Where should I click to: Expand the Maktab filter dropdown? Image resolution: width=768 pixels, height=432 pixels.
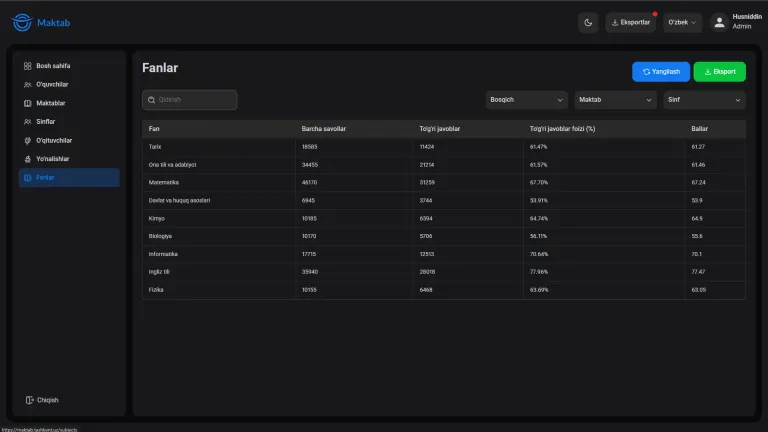[x=615, y=100]
